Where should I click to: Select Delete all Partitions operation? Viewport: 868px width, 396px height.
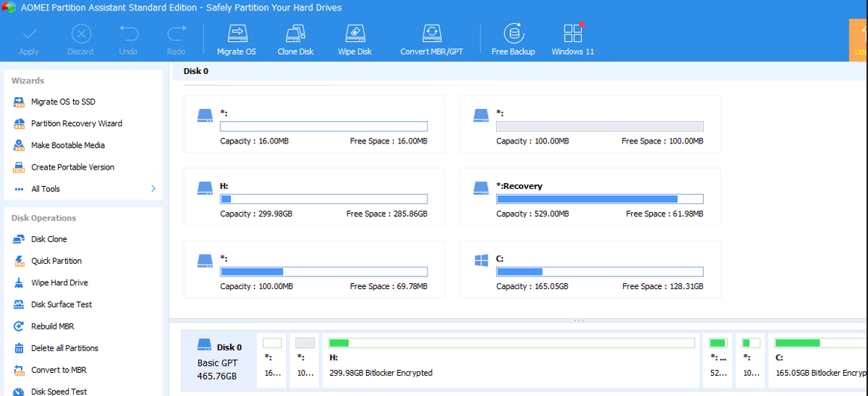point(65,348)
